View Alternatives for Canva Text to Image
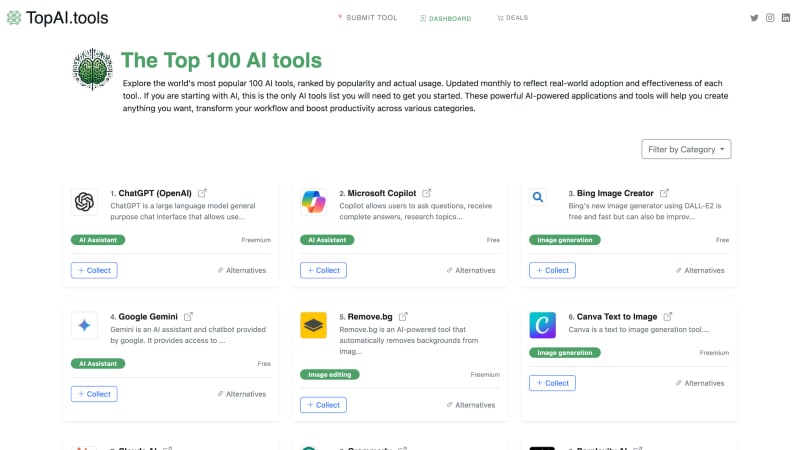The image size is (800, 450). pyautogui.click(x=699, y=383)
